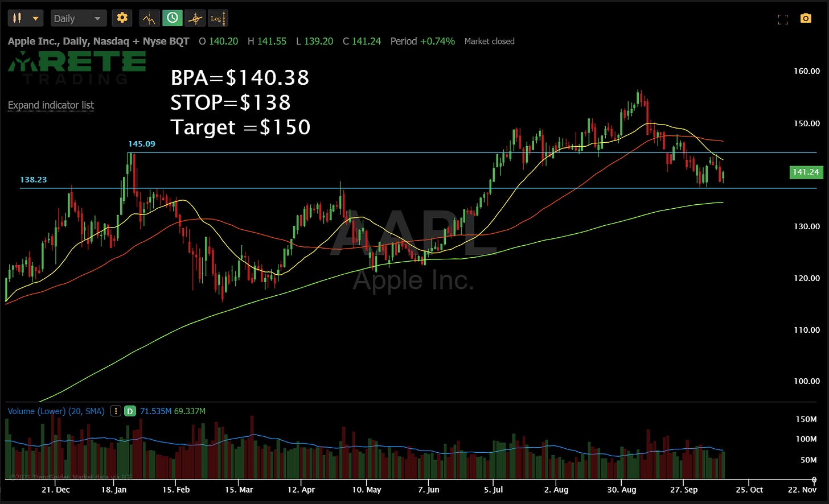
Task: Click the 50M volume axis label
Action: (809, 460)
